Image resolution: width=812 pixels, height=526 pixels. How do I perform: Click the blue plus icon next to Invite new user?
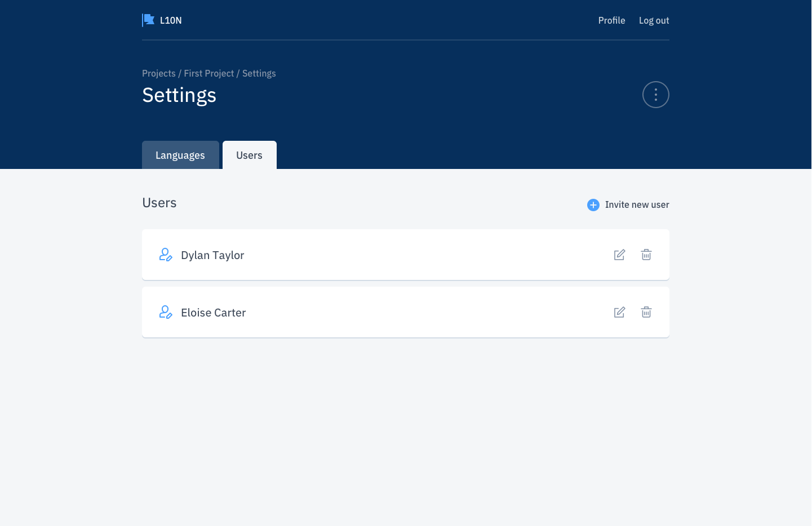point(593,205)
